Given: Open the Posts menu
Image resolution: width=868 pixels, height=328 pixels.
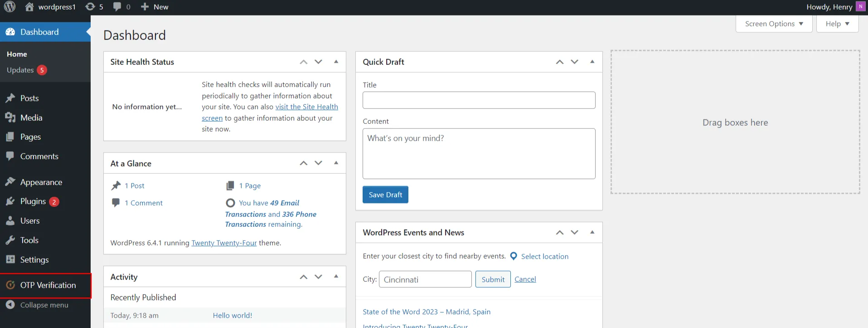Looking at the screenshot, I should (x=45, y=98).
